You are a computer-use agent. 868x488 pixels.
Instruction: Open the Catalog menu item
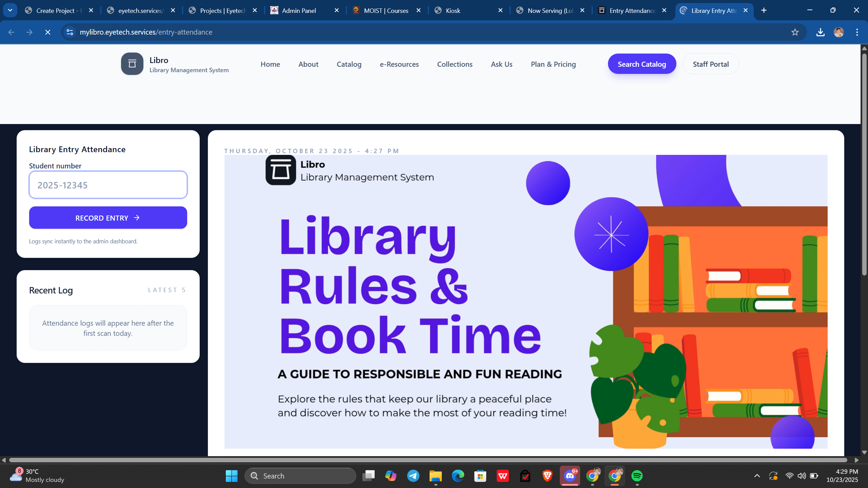point(349,64)
